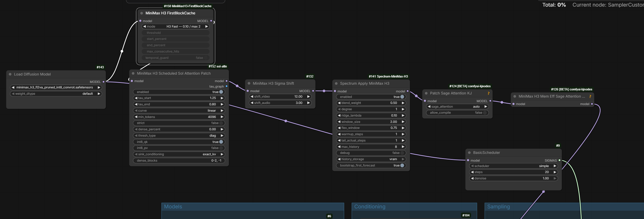644x219 pixels.
Task: Click reroute dot on FirstBlockCache white wire
Action: pyautogui.click(x=122, y=51)
